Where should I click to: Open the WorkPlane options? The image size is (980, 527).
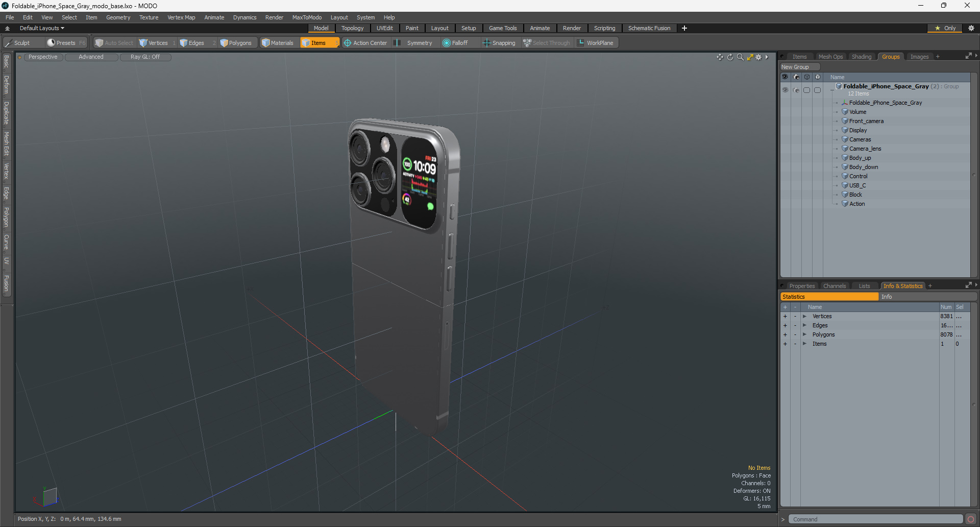coord(596,43)
